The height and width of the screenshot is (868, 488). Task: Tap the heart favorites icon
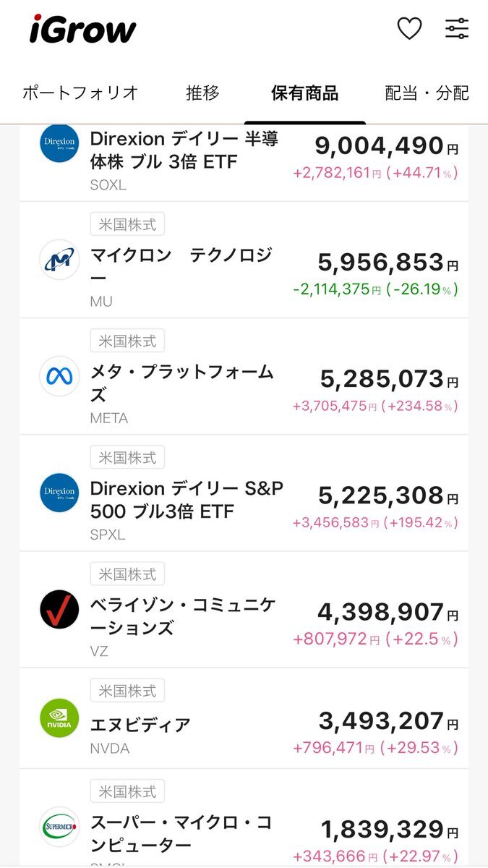coord(410,29)
